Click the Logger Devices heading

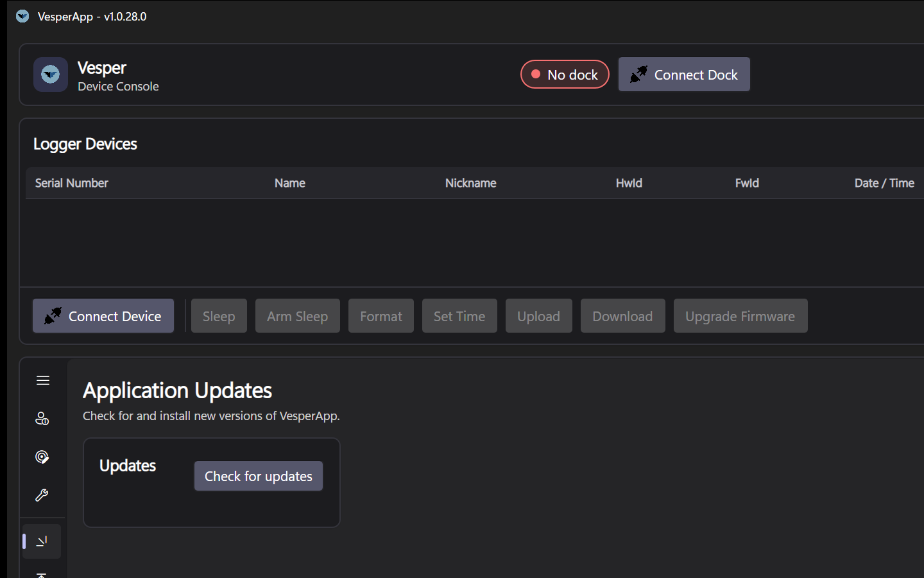[x=85, y=144]
